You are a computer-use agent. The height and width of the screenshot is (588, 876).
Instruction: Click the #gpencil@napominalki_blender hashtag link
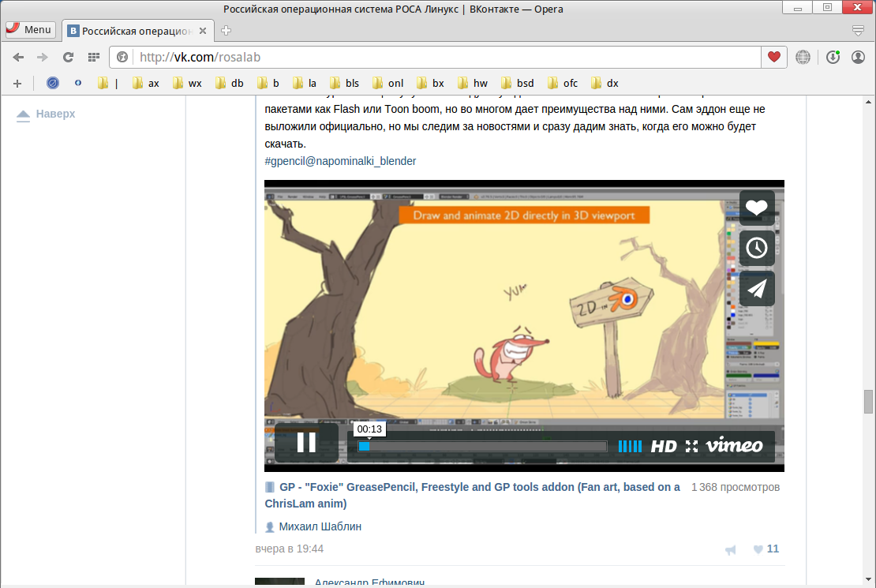[x=340, y=161]
